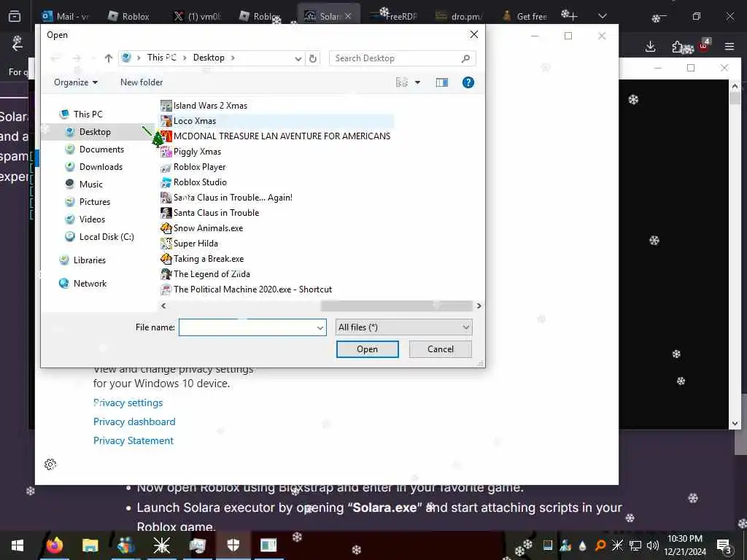747x560 pixels.
Task: Open the view options dropdown arrow
Action: tap(417, 82)
